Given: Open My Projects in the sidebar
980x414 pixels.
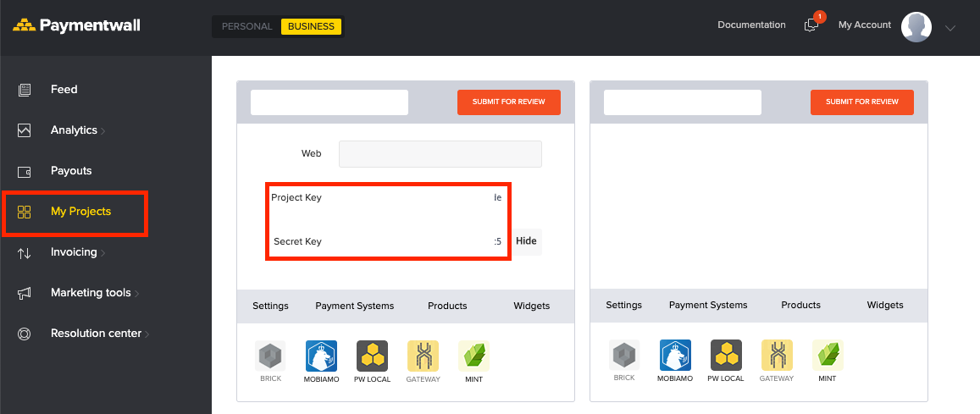Looking at the screenshot, I should (80, 212).
